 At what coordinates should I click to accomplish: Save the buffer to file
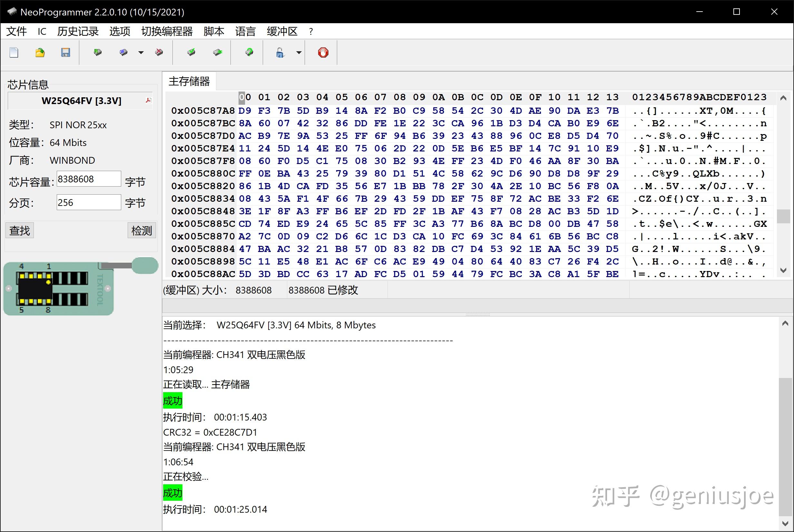coord(65,53)
